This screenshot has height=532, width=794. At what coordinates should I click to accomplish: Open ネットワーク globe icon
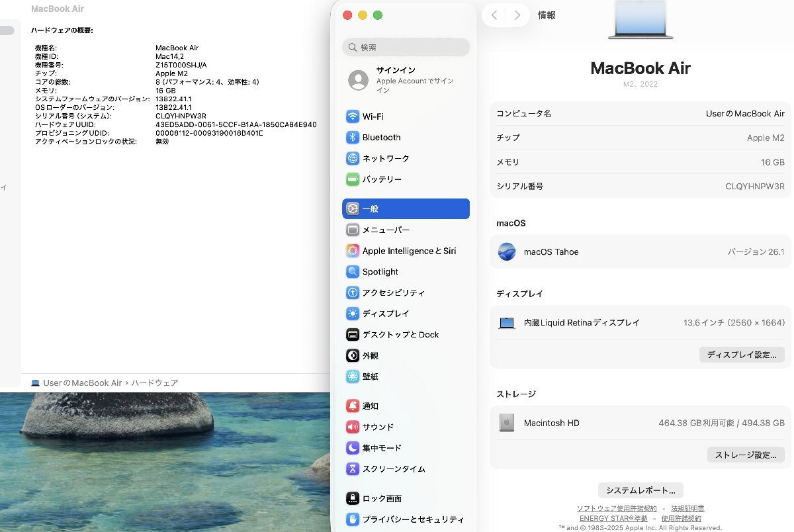point(353,159)
